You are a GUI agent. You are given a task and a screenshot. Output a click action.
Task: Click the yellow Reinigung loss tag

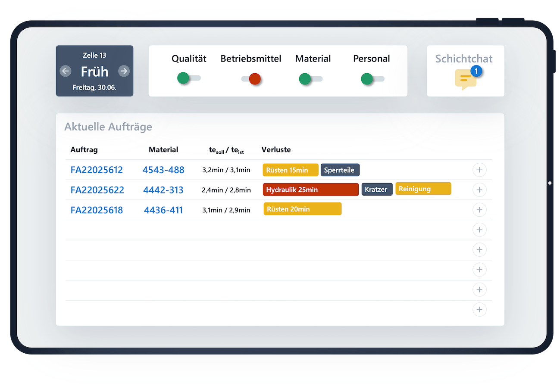coord(423,189)
